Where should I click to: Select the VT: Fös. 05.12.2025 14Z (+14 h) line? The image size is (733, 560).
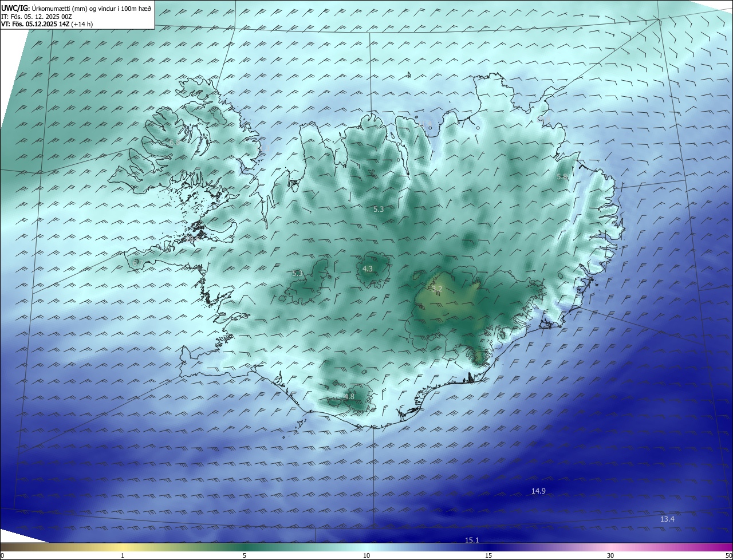coord(47,24)
